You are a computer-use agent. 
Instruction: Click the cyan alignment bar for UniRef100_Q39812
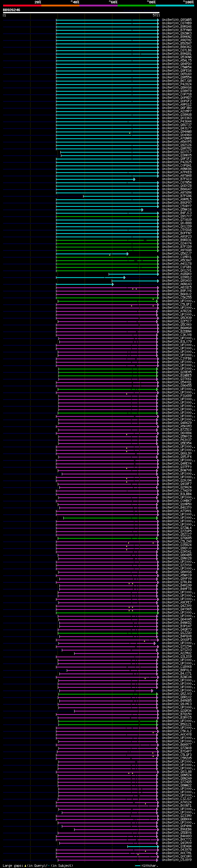[x=91, y=277]
